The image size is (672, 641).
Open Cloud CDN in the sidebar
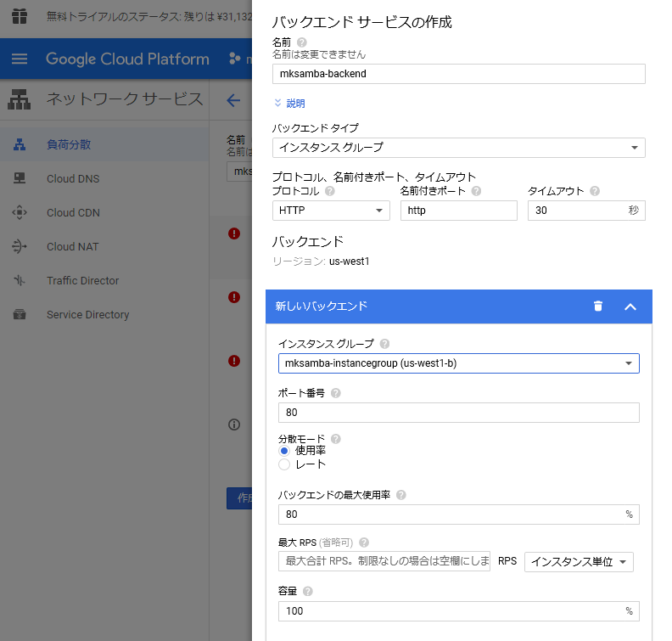pos(73,212)
